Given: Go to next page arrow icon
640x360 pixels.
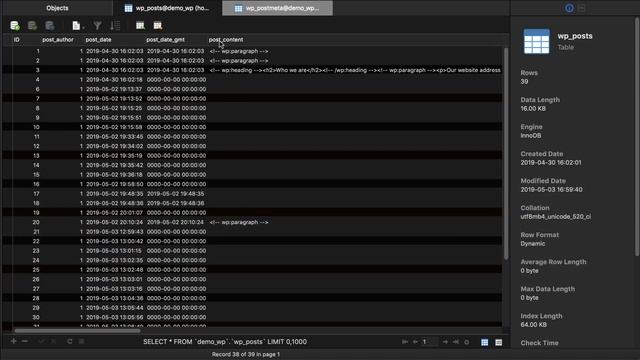Looking at the screenshot, I should pyautogui.click(x=445, y=342).
